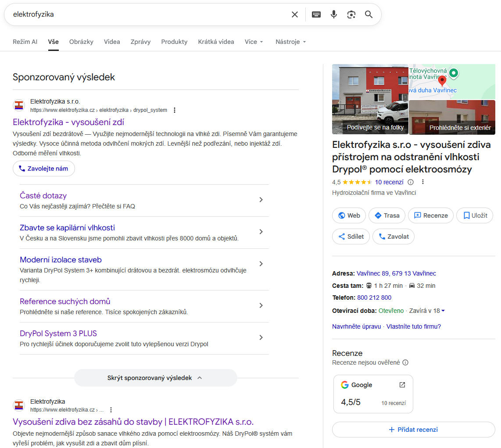
Task: Expand the Více tab dropdown
Action: tap(254, 42)
